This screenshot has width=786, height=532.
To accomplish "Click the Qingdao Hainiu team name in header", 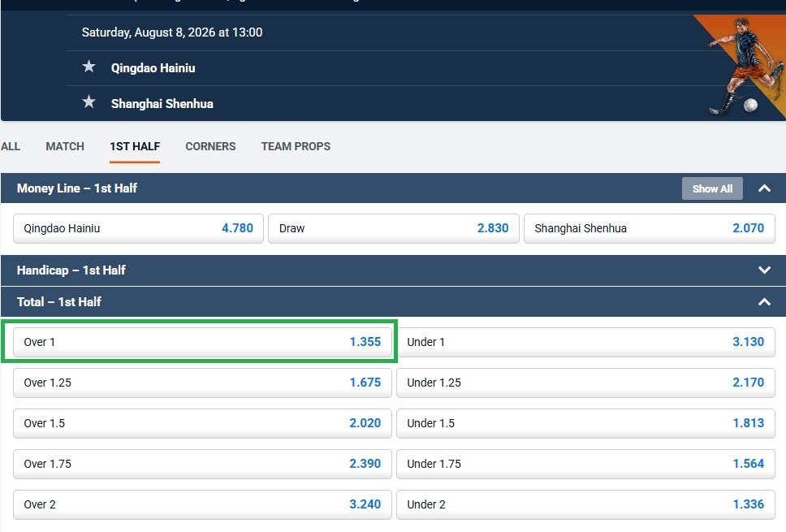I will pos(153,68).
